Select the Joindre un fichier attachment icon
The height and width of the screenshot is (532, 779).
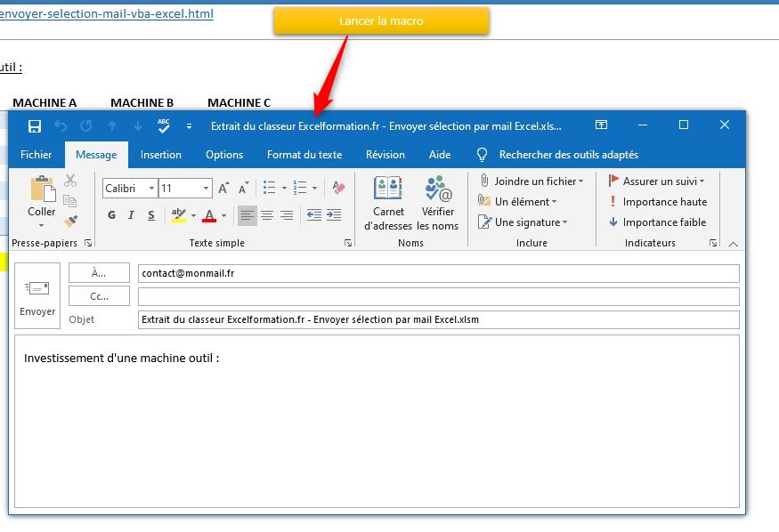(484, 181)
